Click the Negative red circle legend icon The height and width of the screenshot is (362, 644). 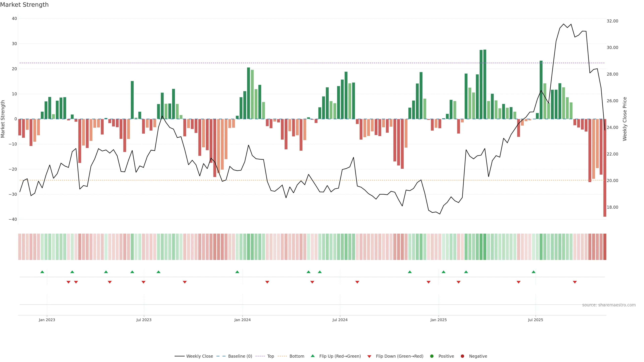point(462,356)
